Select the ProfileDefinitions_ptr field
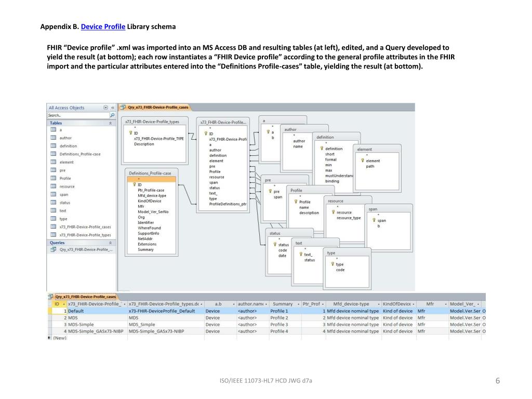 pos(228,204)
